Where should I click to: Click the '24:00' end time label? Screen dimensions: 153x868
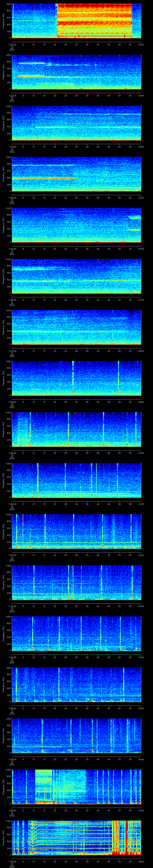141,147
